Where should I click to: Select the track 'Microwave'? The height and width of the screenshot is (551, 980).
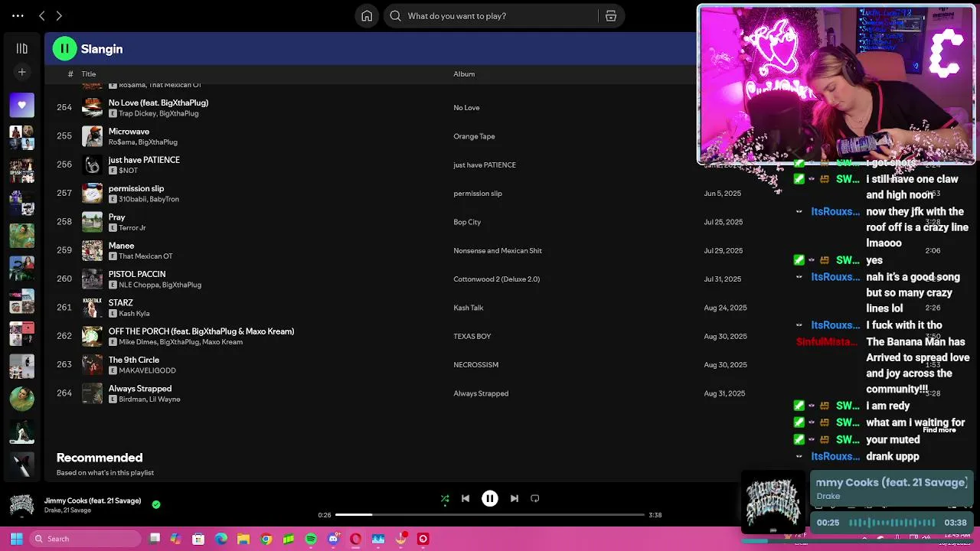pyautogui.click(x=129, y=131)
